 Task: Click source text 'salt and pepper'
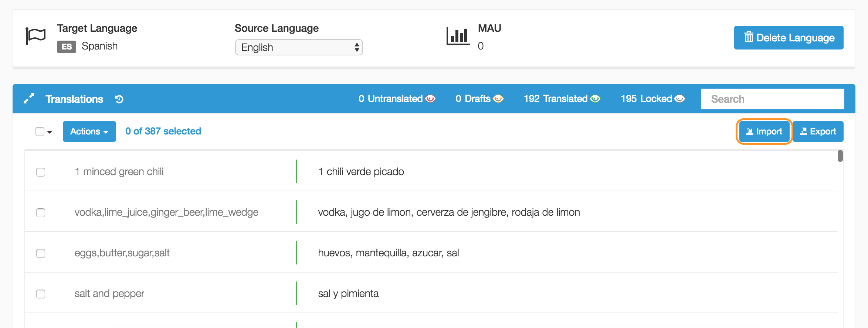tap(109, 294)
